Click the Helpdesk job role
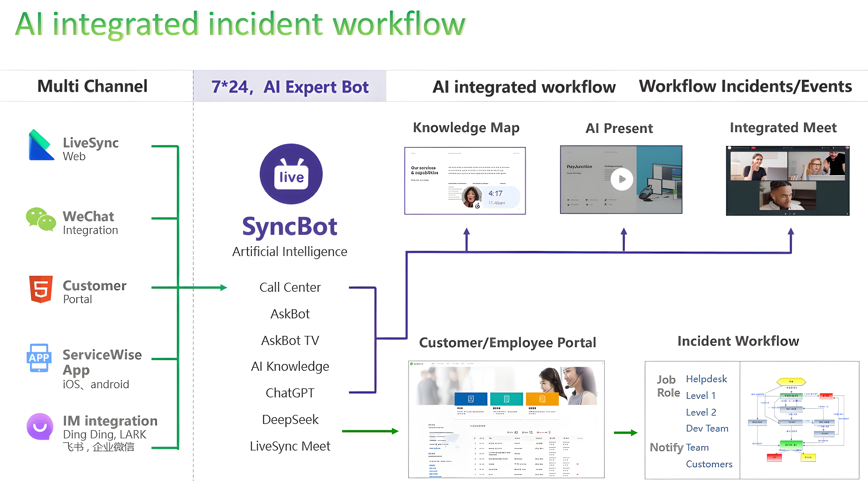This screenshot has height=481, width=868. click(x=706, y=379)
